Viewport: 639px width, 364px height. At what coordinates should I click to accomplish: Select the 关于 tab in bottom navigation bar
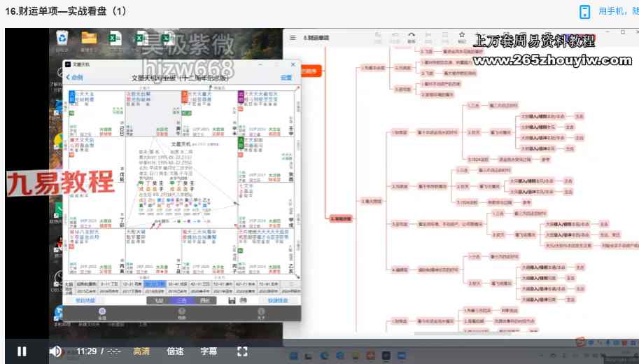click(x=260, y=314)
